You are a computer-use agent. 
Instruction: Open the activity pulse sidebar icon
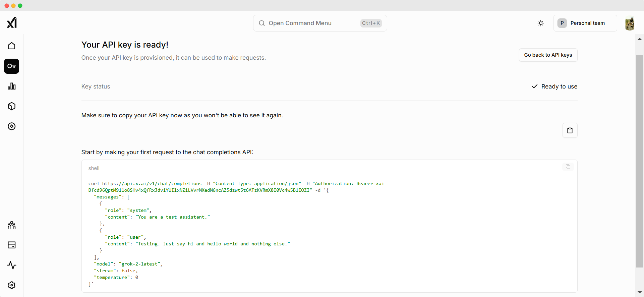pos(12,265)
